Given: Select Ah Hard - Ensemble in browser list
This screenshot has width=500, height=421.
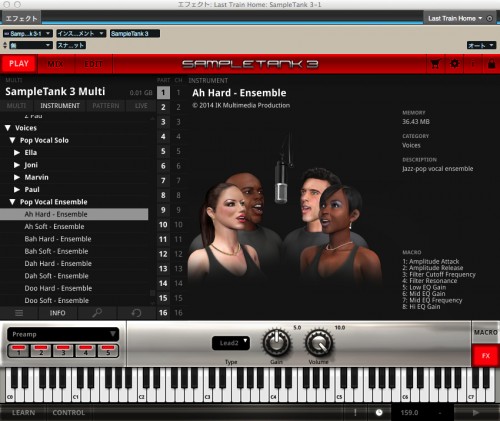Looking at the screenshot, I should pyautogui.click(x=74, y=214).
